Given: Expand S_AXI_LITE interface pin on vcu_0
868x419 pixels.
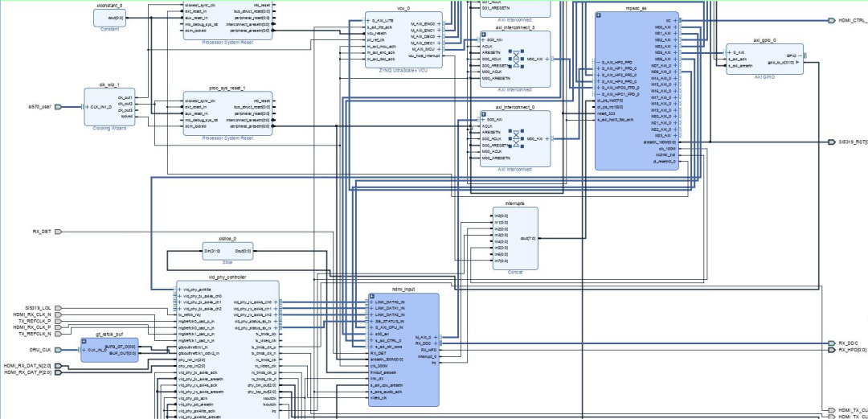Looking at the screenshot, I should click(369, 20).
